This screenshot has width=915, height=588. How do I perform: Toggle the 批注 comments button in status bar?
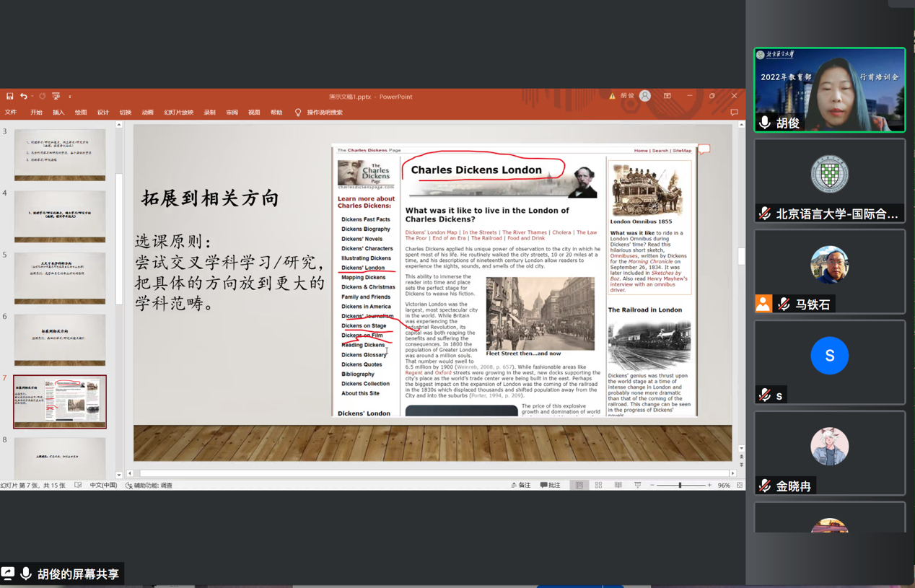[551, 486]
